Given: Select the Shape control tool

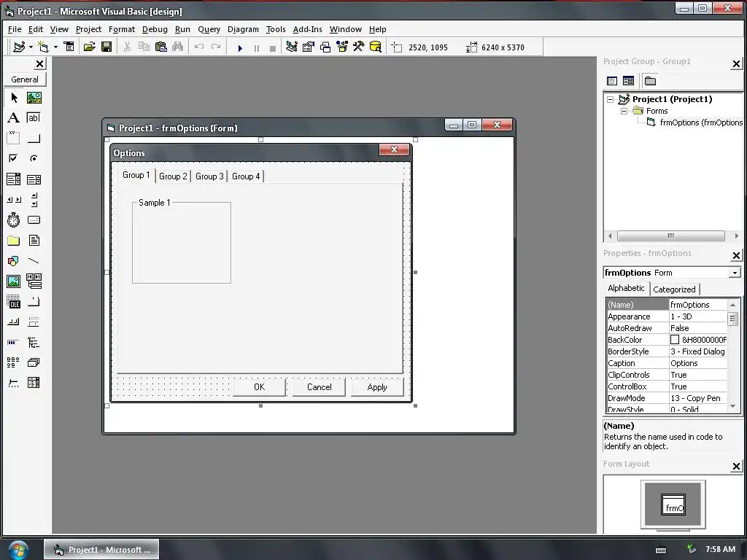Looking at the screenshot, I should click(14, 261).
